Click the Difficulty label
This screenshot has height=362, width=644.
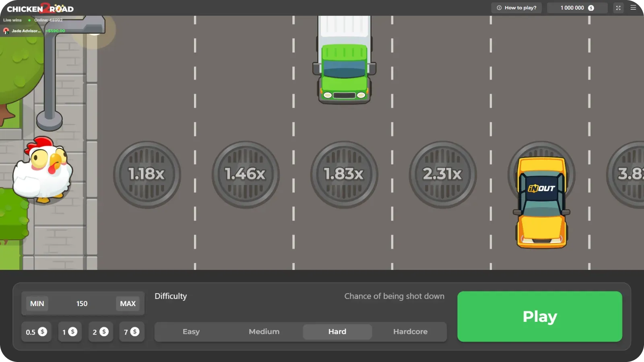pyautogui.click(x=171, y=296)
